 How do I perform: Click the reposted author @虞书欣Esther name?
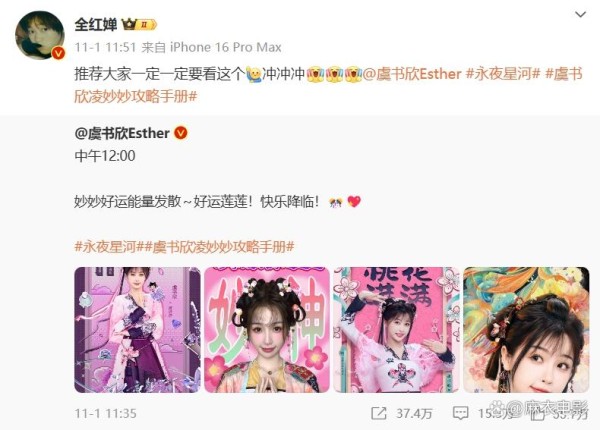[122, 133]
